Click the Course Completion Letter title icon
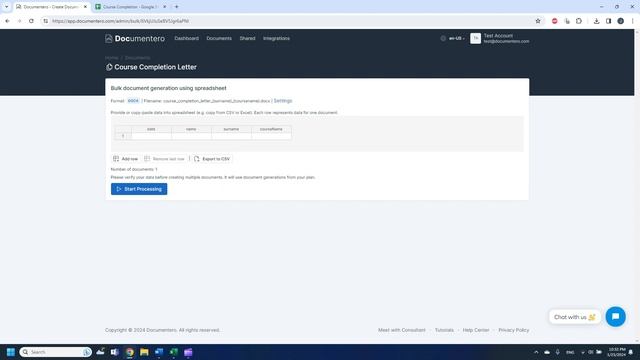The image size is (640, 360). click(x=109, y=67)
